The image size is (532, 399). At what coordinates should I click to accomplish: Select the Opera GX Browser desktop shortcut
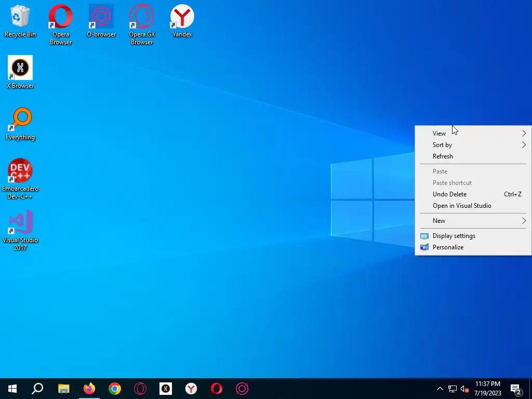pyautogui.click(x=142, y=25)
